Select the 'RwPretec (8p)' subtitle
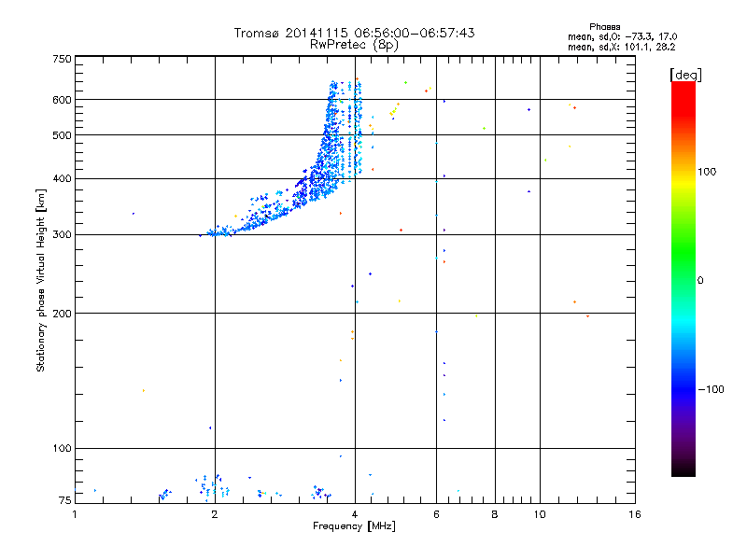The width and height of the screenshot is (747, 560). click(x=354, y=45)
